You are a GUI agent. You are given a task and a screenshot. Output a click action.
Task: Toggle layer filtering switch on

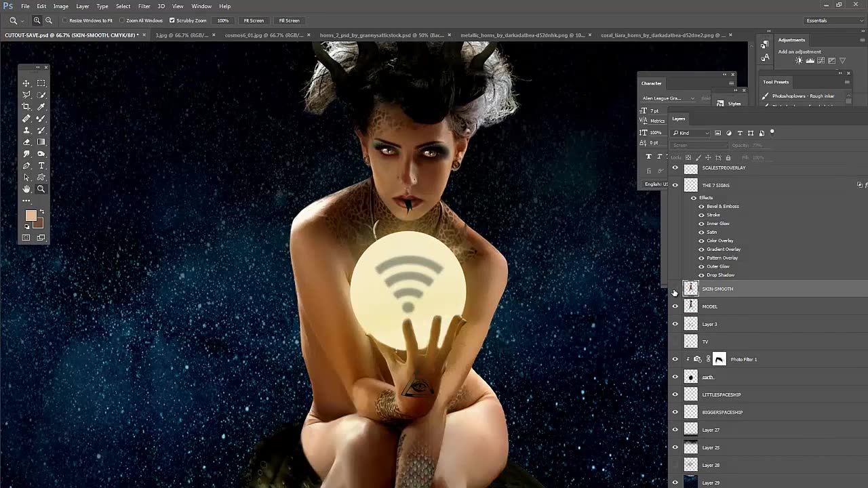(x=772, y=132)
